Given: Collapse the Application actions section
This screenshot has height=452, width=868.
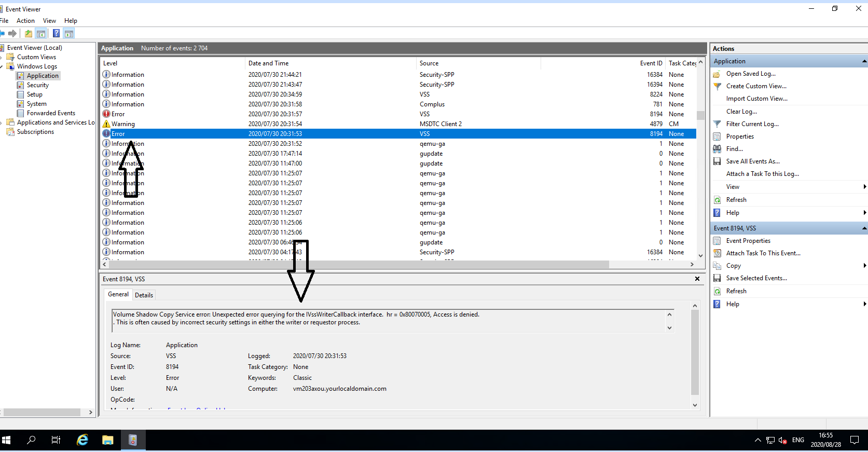Looking at the screenshot, I should [x=864, y=61].
